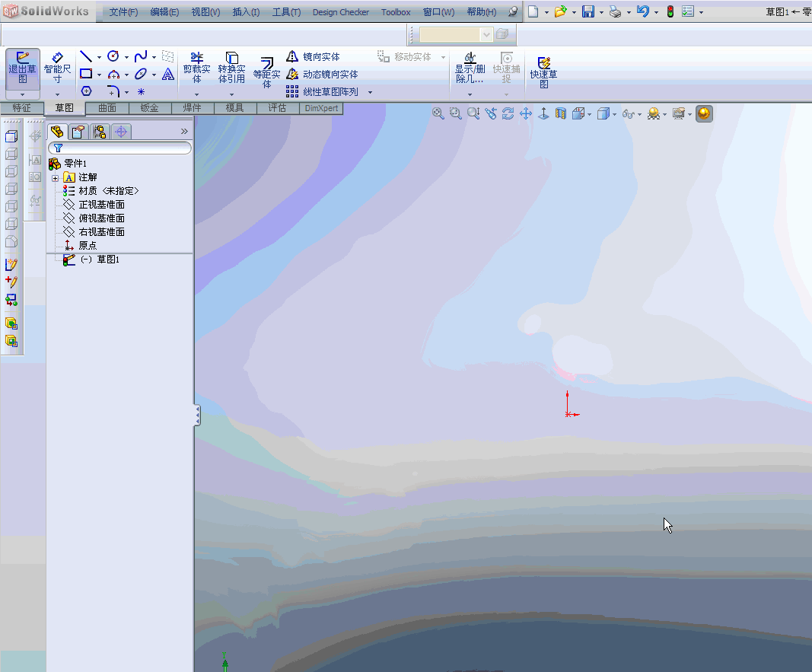Click the Rotate View icon

point(508,113)
